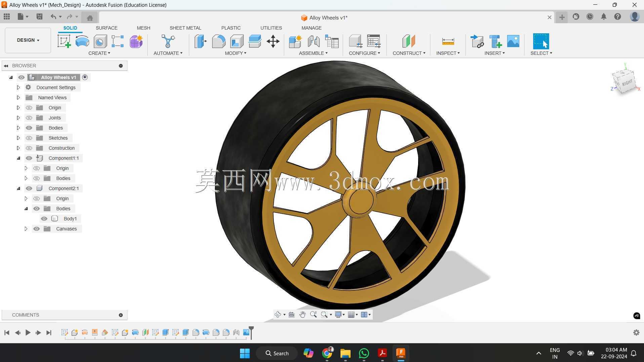The width and height of the screenshot is (644, 362).
Task: Switch to the UTILITIES tab
Action: coord(271,28)
